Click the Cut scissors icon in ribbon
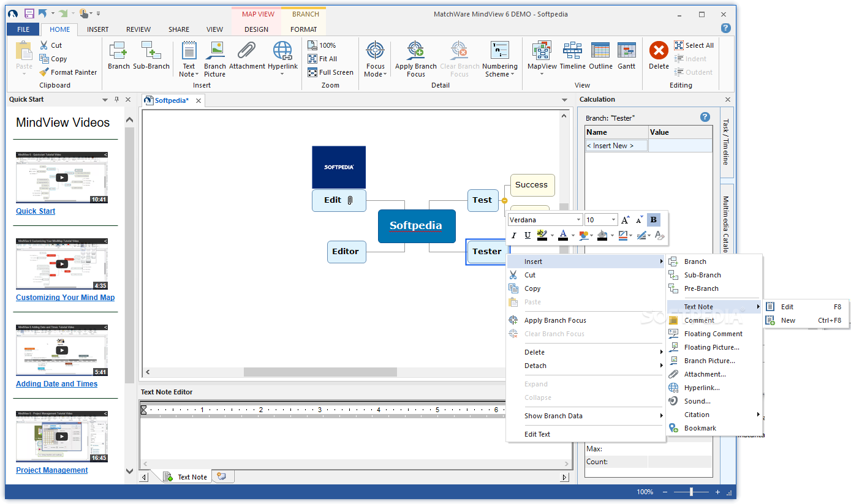This screenshot has width=851, height=504. point(44,45)
